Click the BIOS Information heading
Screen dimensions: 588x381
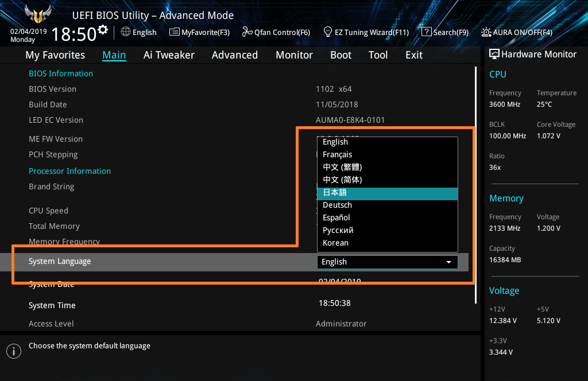tap(61, 73)
